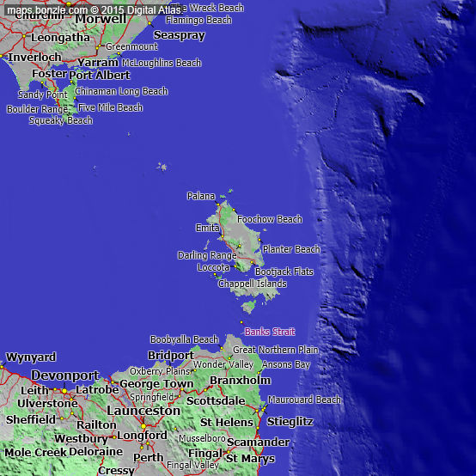Click the Wynyard town label

(31, 357)
